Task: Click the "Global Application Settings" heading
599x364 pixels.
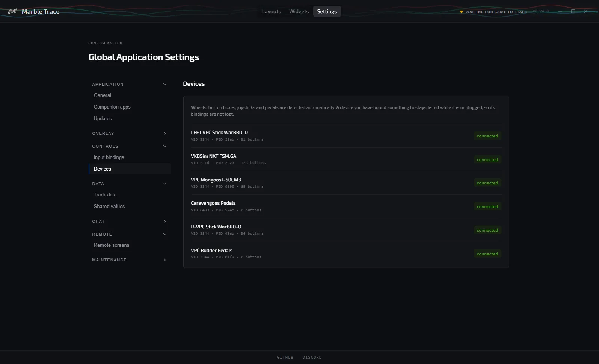Action: coord(144,57)
